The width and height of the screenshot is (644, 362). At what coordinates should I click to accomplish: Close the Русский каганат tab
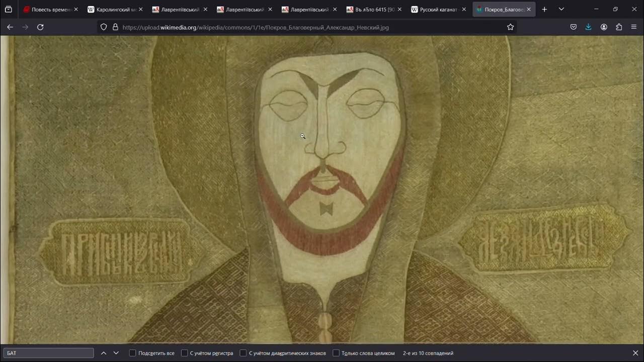(464, 9)
